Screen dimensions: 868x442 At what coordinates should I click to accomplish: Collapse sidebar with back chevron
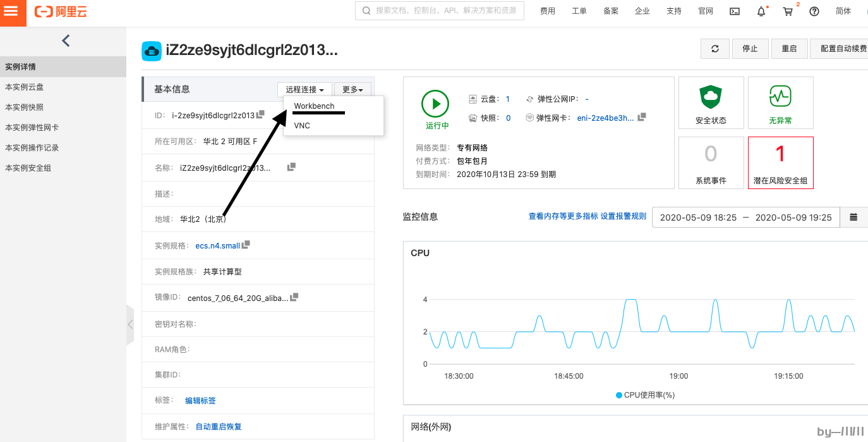pos(66,40)
